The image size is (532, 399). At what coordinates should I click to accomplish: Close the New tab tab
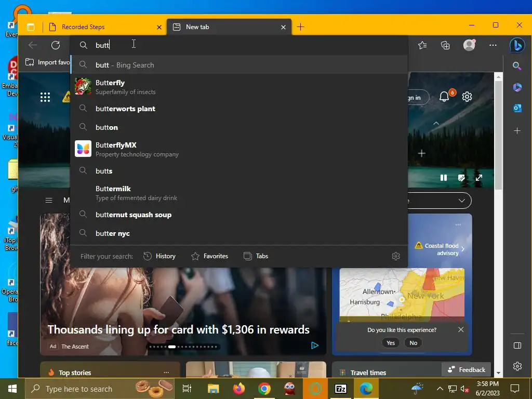coord(283,27)
